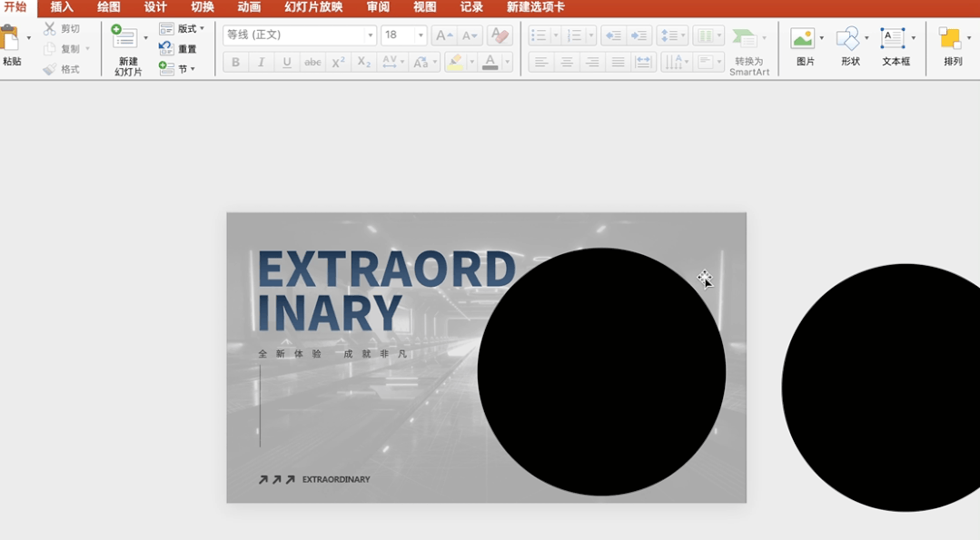Click the Text Box (文本框) icon
Viewport: 980px width, 540px height.
(893, 38)
